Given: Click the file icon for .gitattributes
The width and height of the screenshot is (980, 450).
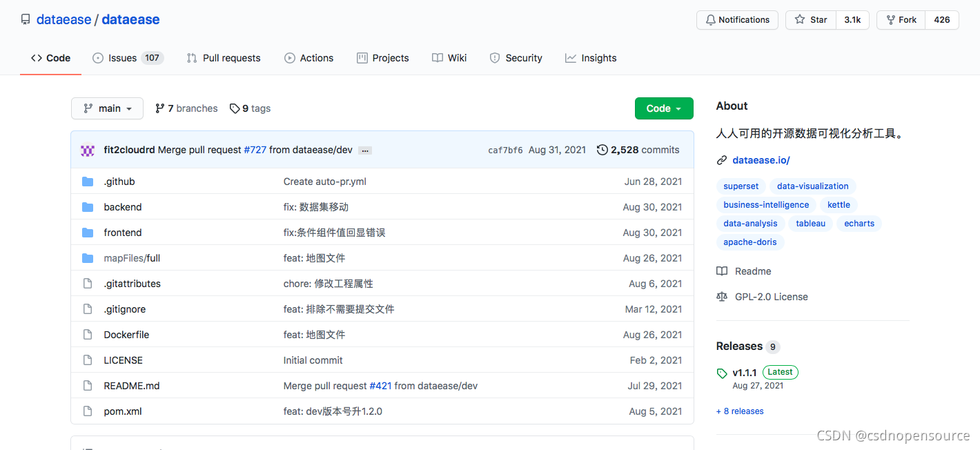Looking at the screenshot, I should click(x=88, y=284).
